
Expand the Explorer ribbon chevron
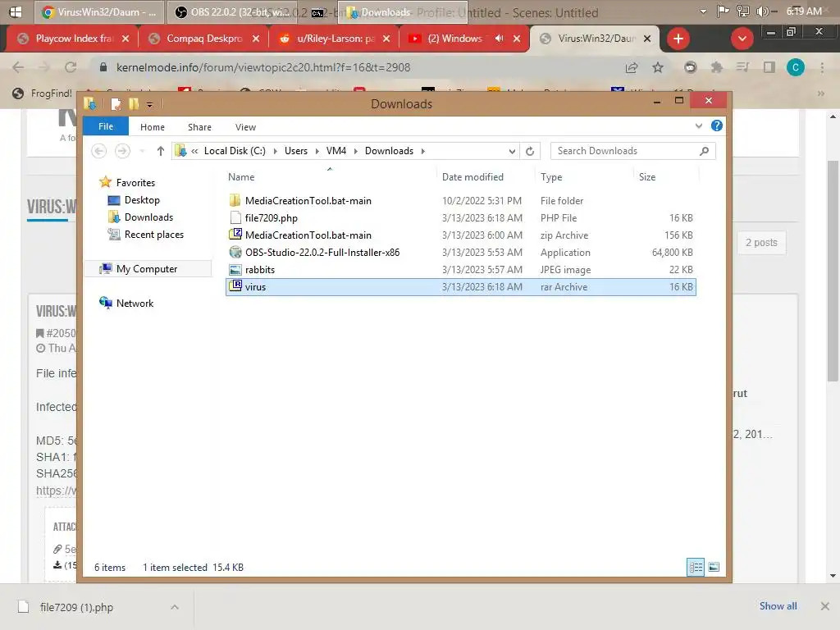coord(699,126)
